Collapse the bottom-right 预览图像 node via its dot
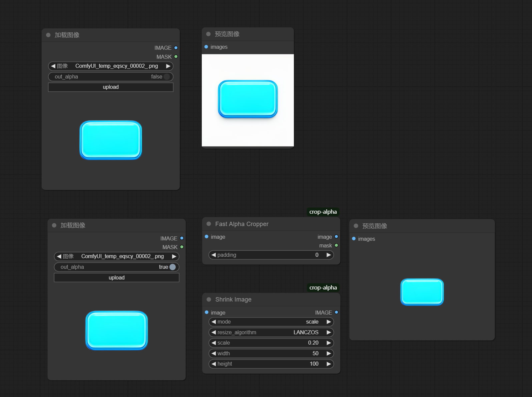The height and width of the screenshot is (397, 532). click(x=356, y=226)
